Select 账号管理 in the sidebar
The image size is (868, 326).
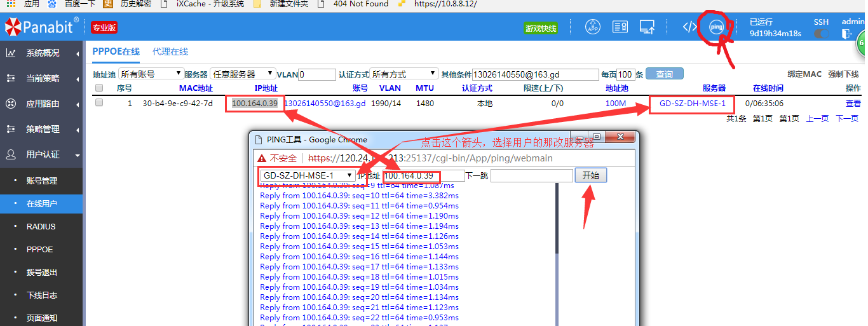click(42, 181)
